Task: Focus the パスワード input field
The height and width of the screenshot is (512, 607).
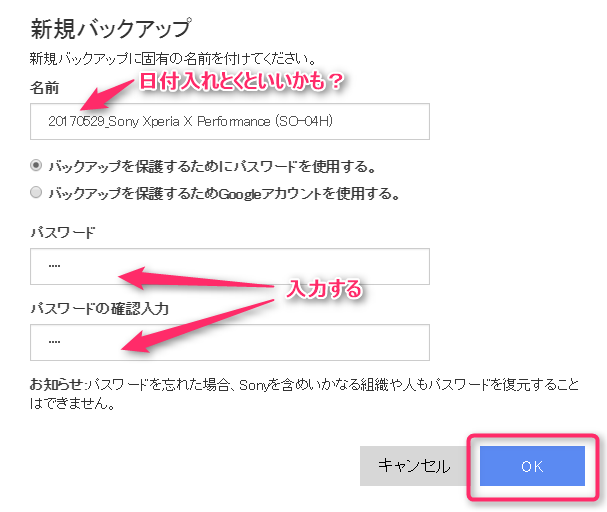Action: click(x=229, y=267)
